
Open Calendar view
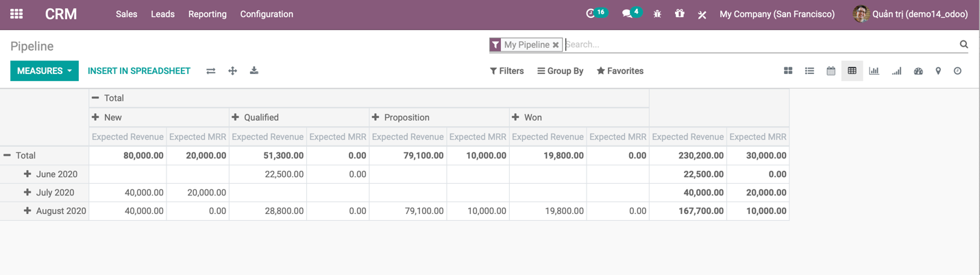click(x=831, y=71)
